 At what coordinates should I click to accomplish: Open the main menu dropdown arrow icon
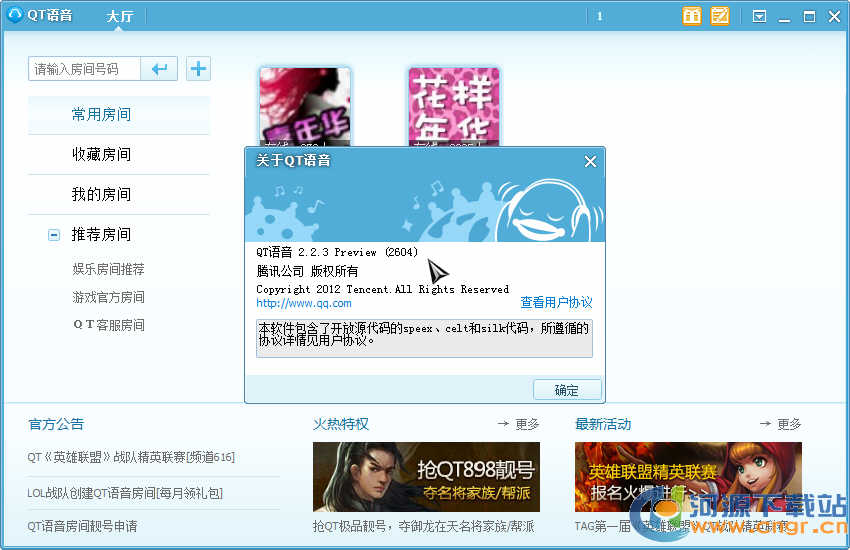[759, 16]
